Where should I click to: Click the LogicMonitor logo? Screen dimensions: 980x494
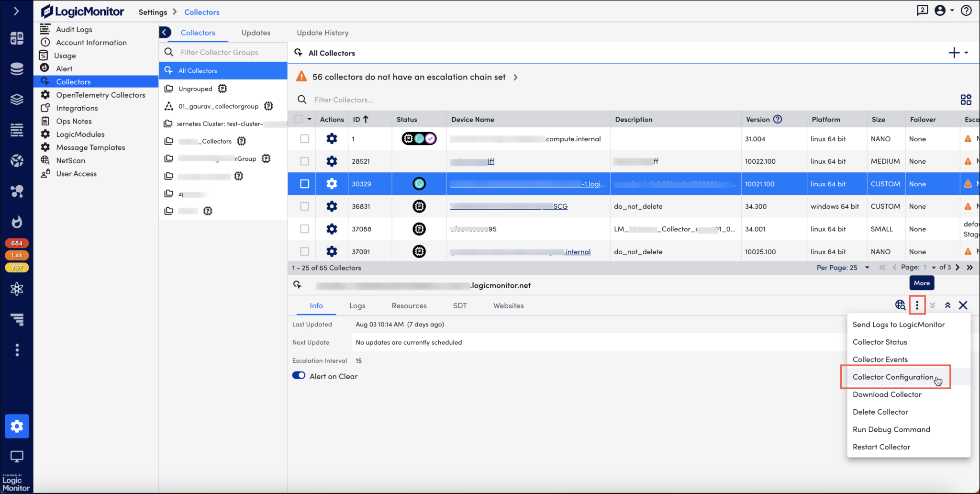tap(82, 11)
